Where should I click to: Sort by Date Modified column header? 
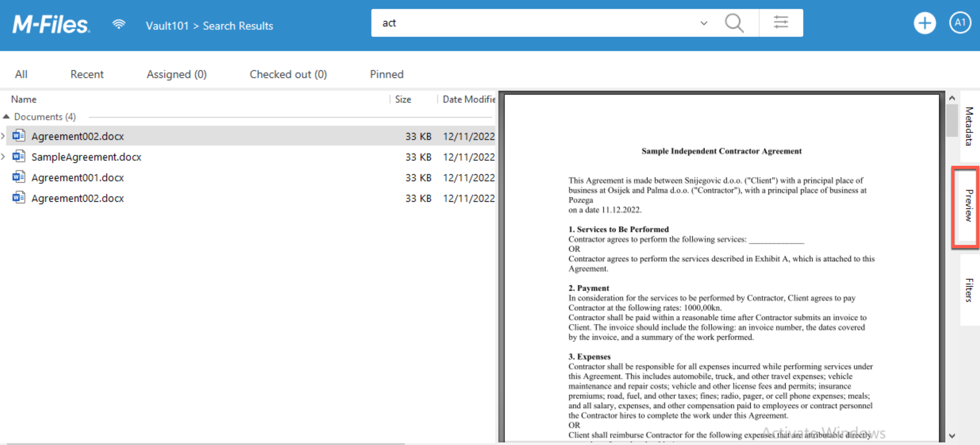469,99
